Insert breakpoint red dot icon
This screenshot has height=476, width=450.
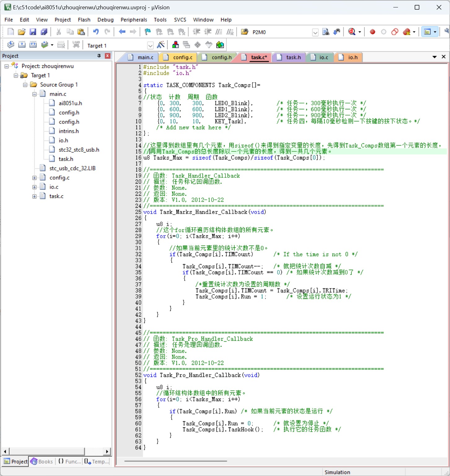click(x=373, y=32)
